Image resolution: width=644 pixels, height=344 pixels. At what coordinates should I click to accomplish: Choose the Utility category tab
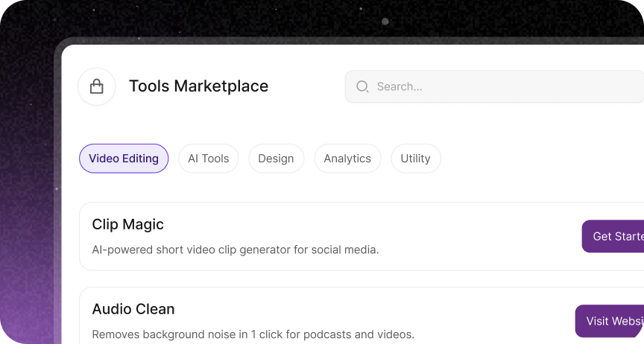pyautogui.click(x=416, y=159)
